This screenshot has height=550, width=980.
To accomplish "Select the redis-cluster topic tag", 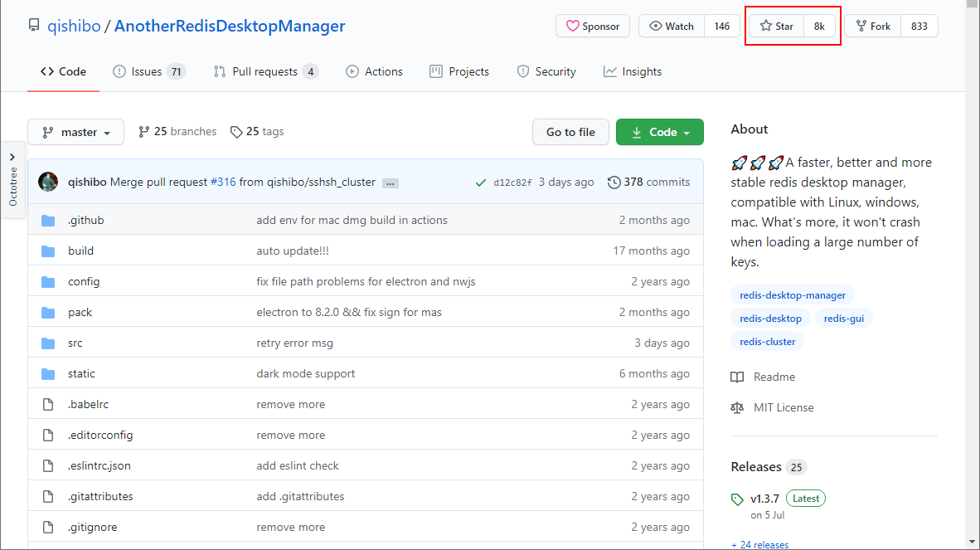I will click(768, 341).
